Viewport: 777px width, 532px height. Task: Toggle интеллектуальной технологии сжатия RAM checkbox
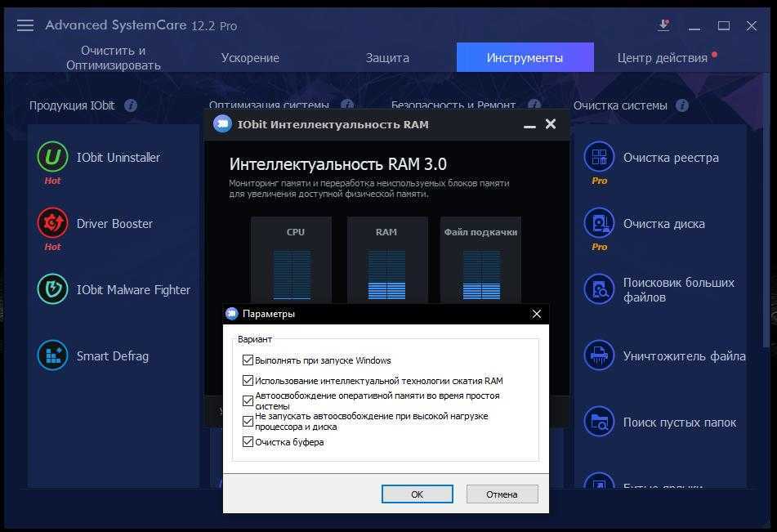click(248, 380)
